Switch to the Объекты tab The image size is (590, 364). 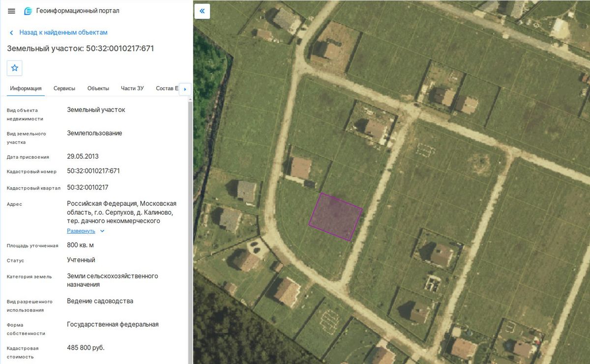click(98, 88)
